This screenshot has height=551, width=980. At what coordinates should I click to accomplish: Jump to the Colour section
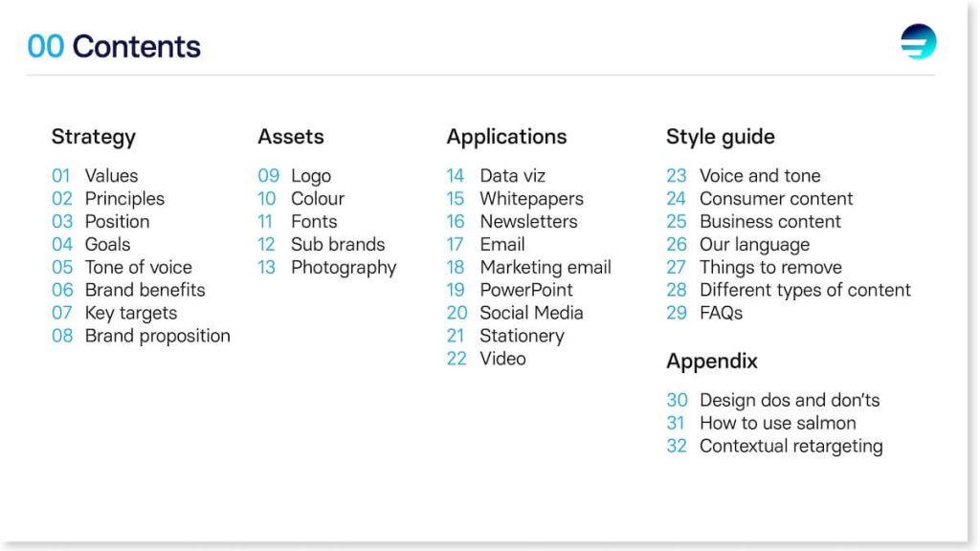(301, 199)
